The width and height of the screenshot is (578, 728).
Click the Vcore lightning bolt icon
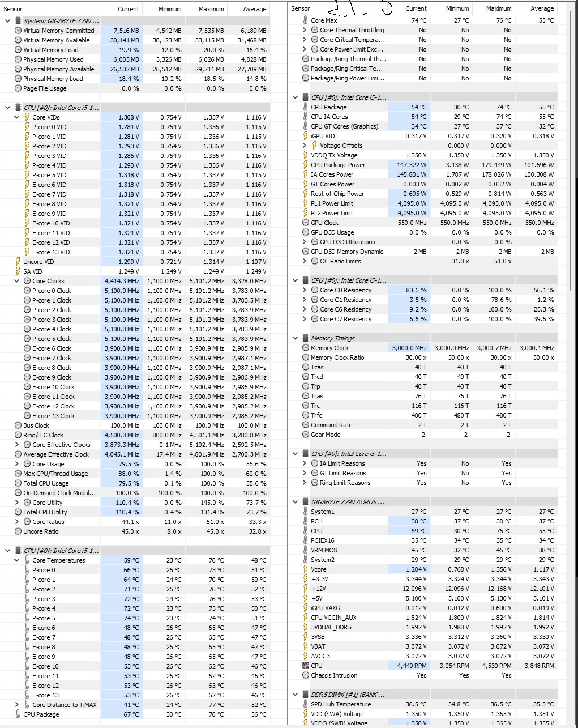coord(306,569)
